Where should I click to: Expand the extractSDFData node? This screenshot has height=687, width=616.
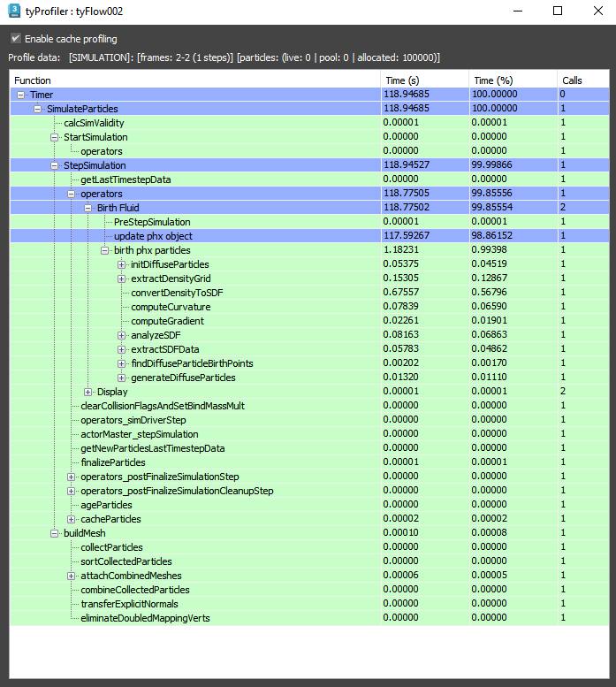pyautogui.click(x=122, y=349)
